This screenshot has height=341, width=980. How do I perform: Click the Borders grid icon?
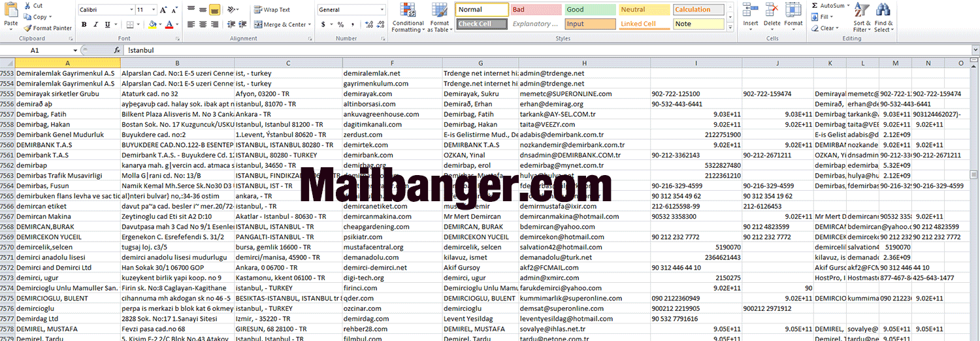(x=129, y=25)
